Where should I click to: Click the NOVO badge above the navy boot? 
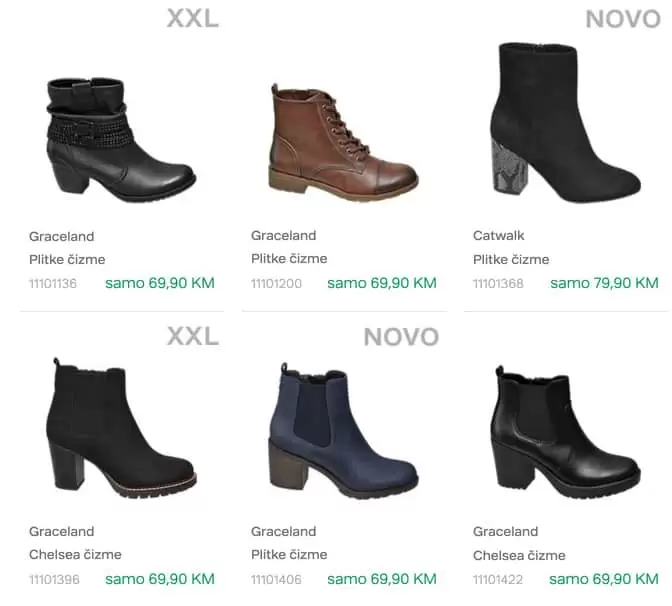(x=401, y=336)
